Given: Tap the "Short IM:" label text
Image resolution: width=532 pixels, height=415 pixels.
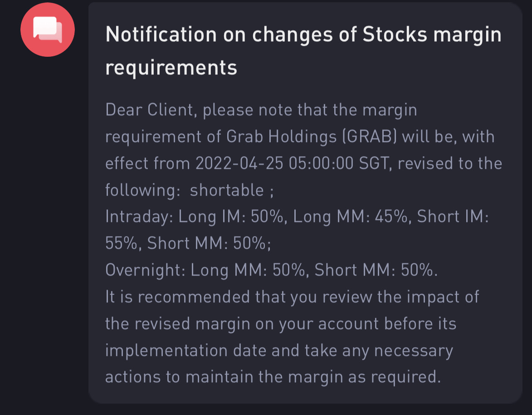Looking at the screenshot, I should 452,217.
